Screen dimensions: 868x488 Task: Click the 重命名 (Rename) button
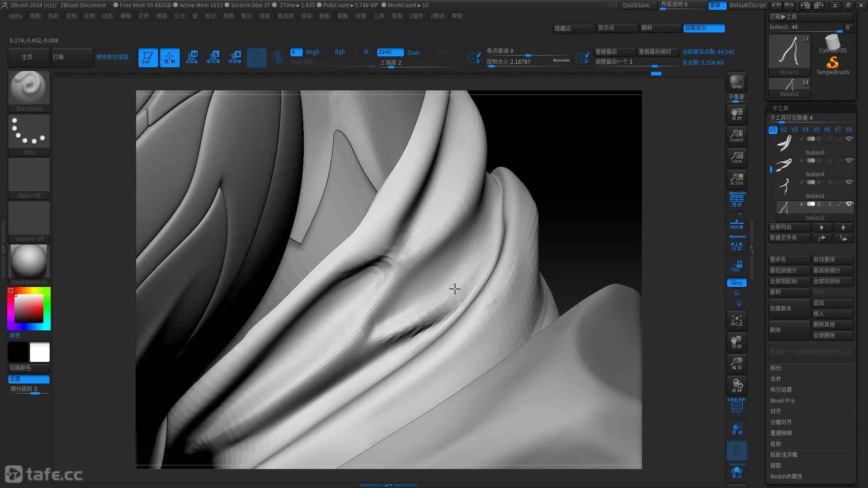[x=789, y=259]
